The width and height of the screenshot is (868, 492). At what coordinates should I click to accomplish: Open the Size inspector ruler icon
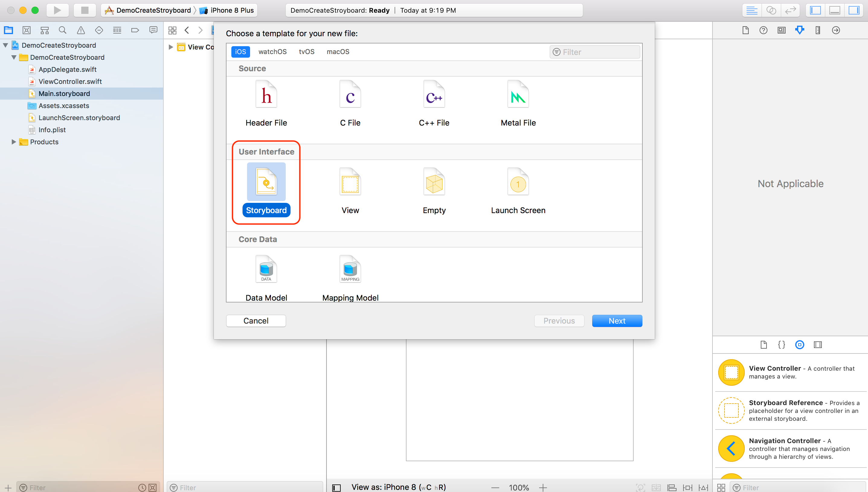point(818,30)
